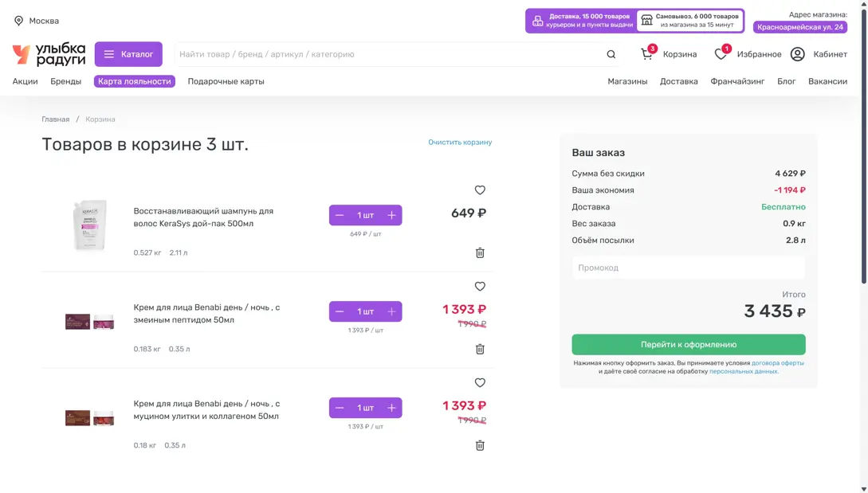Click the Промокод input field
This screenshot has width=868, height=493.
tap(688, 268)
